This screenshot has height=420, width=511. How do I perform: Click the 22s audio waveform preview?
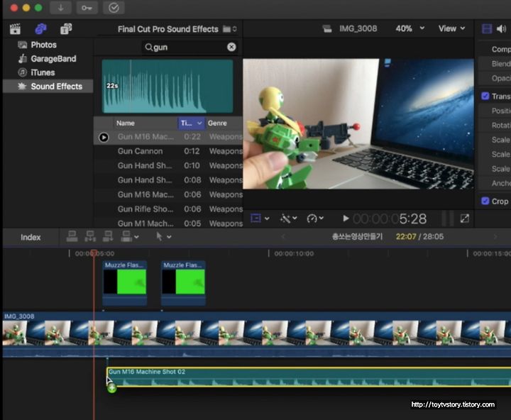tap(167, 86)
